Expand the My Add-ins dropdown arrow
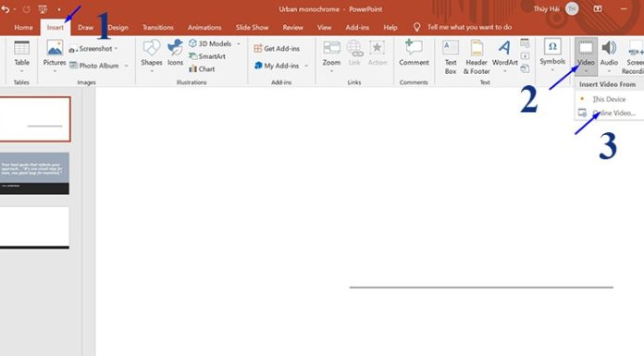This screenshot has height=356, width=644. pyautogui.click(x=306, y=66)
